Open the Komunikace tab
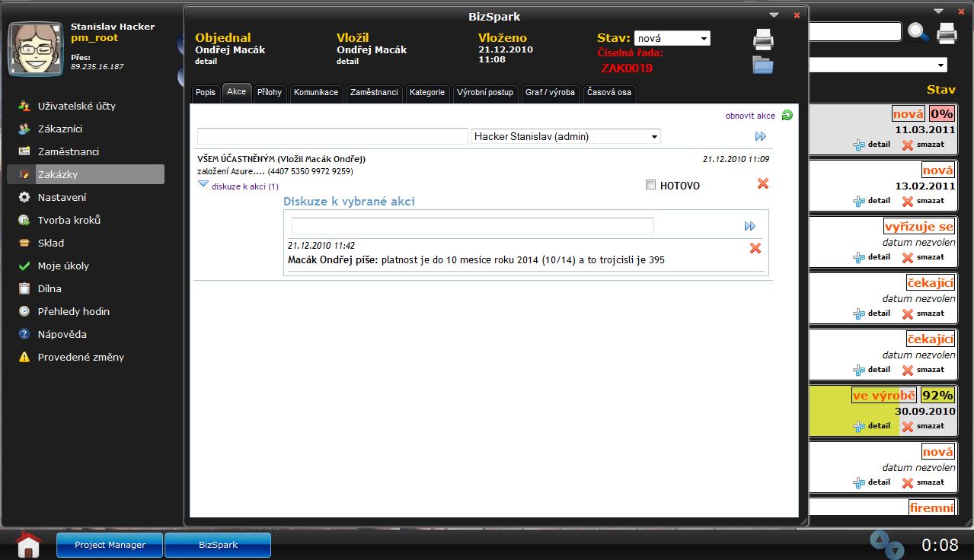Viewport: 974px width, 560px height. tap(316, 92)
